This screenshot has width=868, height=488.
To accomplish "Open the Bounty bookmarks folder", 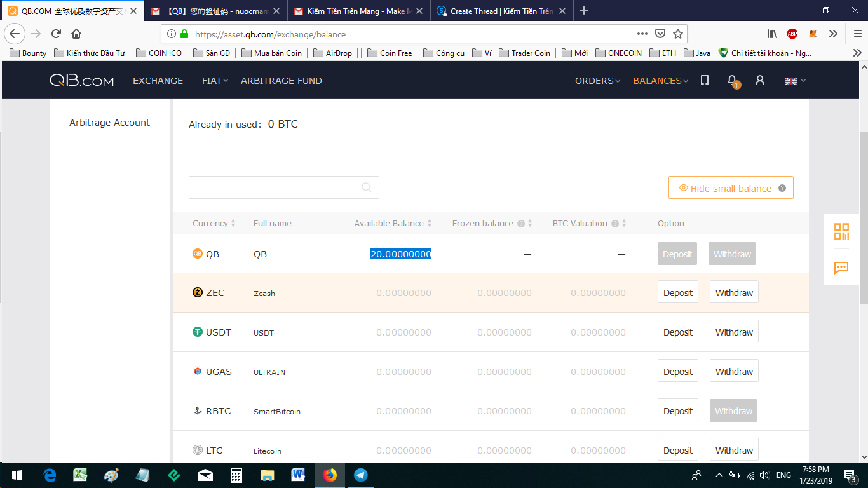I will pos(28,53).
